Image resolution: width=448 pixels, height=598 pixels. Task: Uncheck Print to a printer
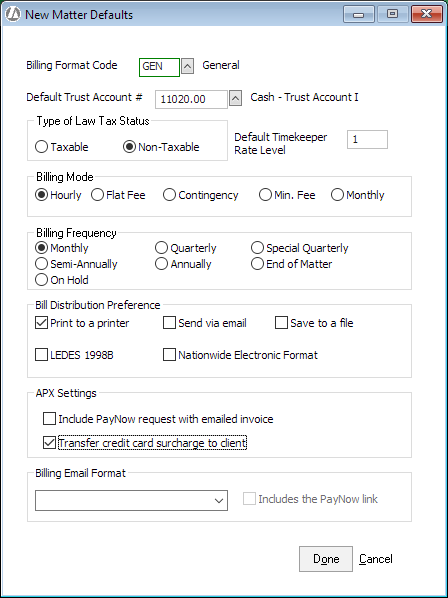(x=41, y=323)
